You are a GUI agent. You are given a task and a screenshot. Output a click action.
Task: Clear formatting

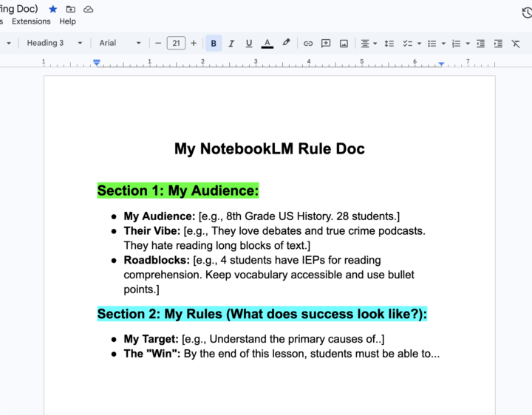tap(516, 44)
